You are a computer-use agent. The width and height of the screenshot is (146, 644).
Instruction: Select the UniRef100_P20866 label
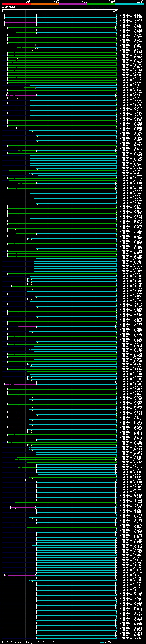pyautogui.click(x=131, y=638)
